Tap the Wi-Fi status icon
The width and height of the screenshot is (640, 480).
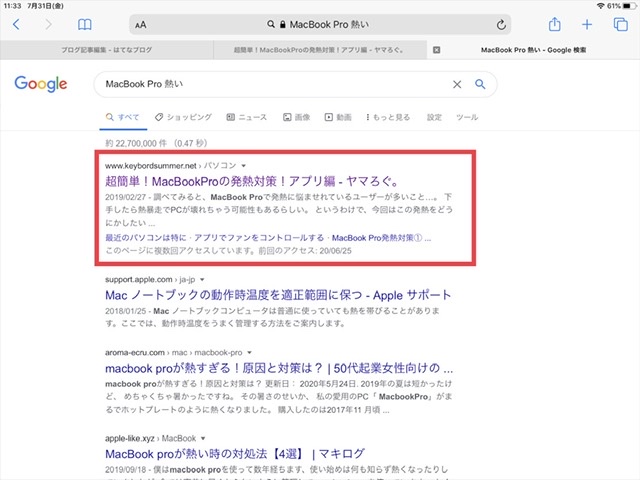[600, 6]
